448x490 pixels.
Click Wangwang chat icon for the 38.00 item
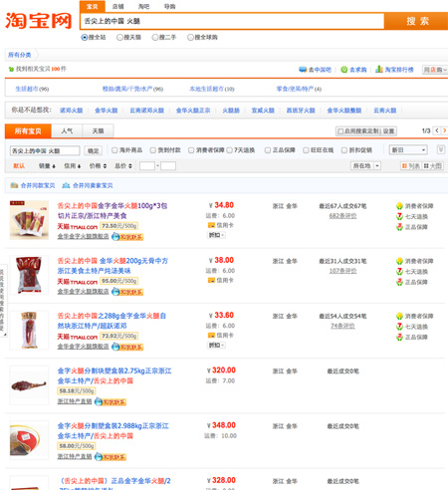click(127, 292)
